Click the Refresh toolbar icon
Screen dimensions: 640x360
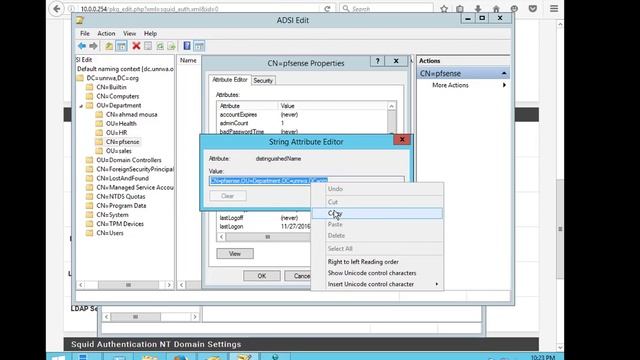(x=160, y=46)
